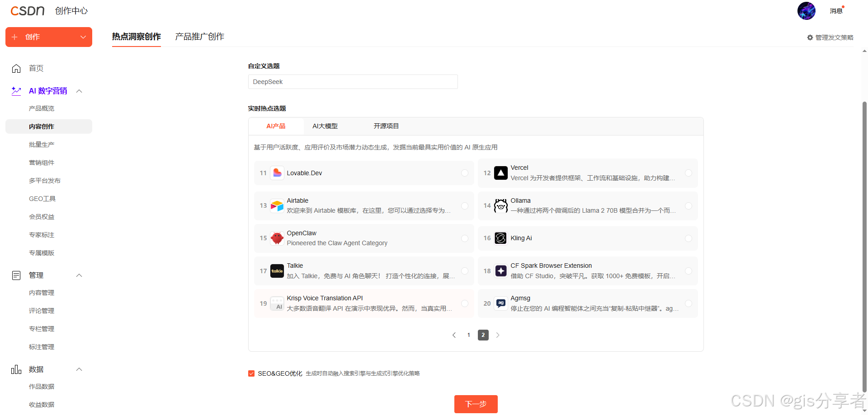Open 营销组件 in the sidebar

pyautogui.click(x=42, y=163)
